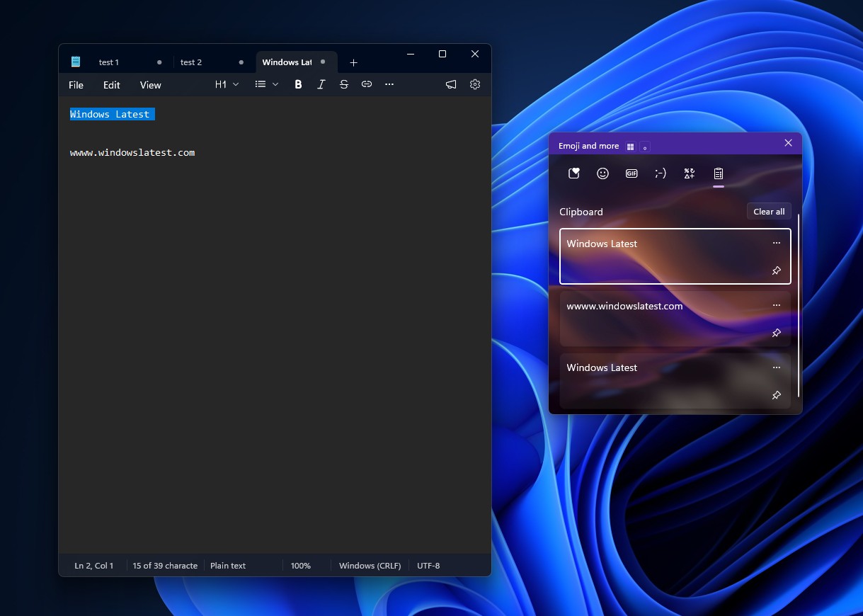Open the File menu
The image size is (863, 616).
pos(76,85)
